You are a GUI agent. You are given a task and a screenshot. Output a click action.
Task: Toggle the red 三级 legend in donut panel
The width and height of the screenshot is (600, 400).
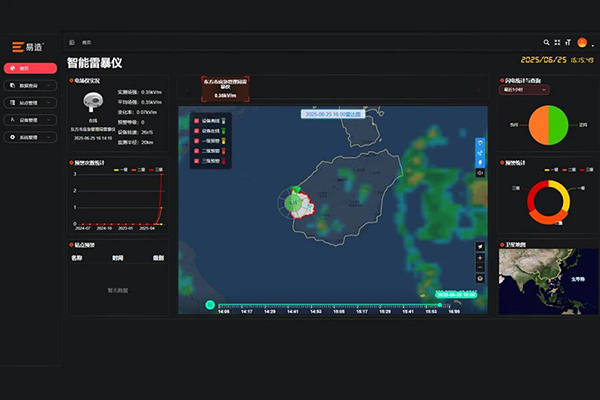587,170
